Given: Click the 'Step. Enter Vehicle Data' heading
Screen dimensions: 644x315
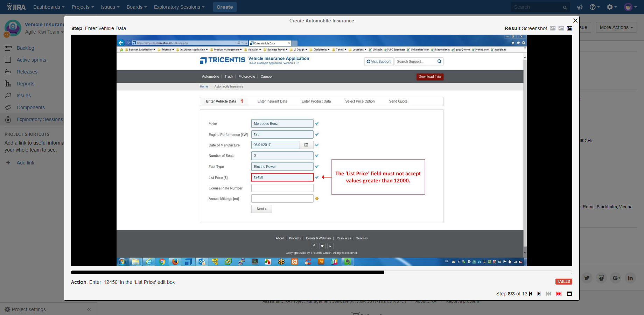Looking at the screenshot, I should coord(98,28).
